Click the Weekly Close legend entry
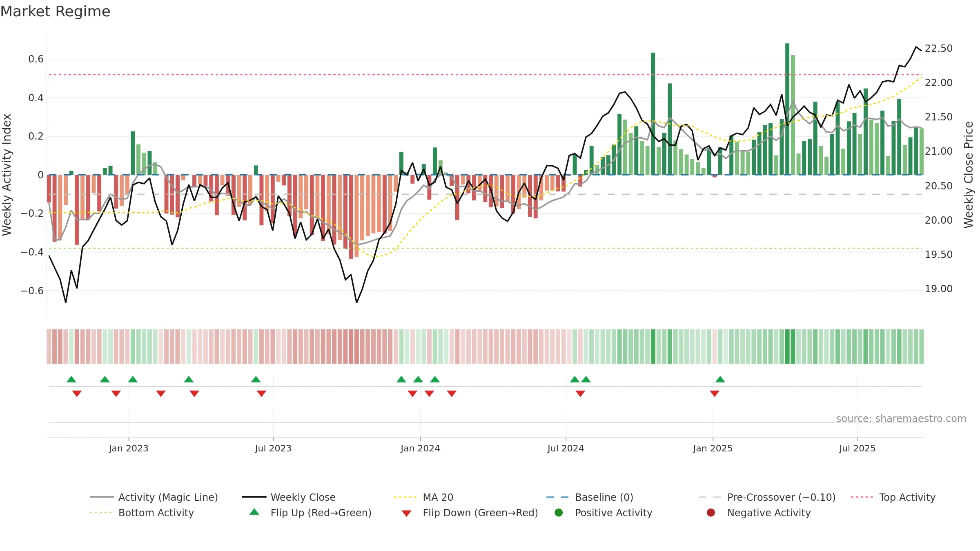Image resolution: width=980 pixels, height=551 pixels. (x=289, y=497)
